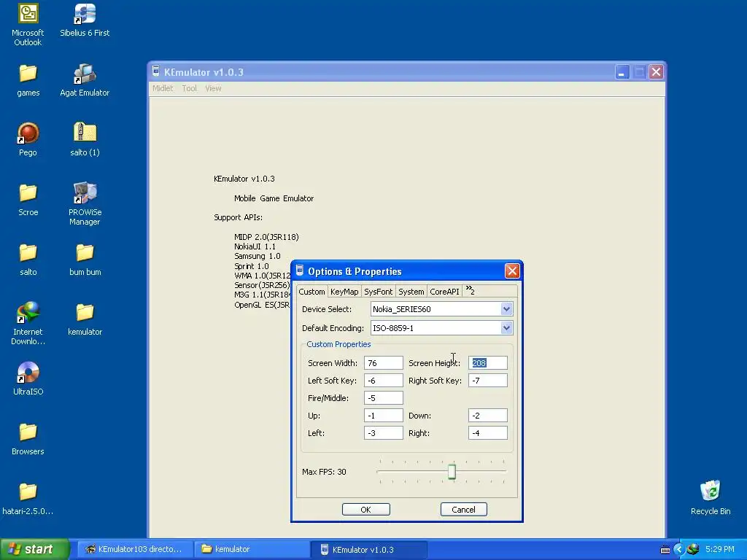Select the hatari-2.5.0 folder icon

[28, 492]
